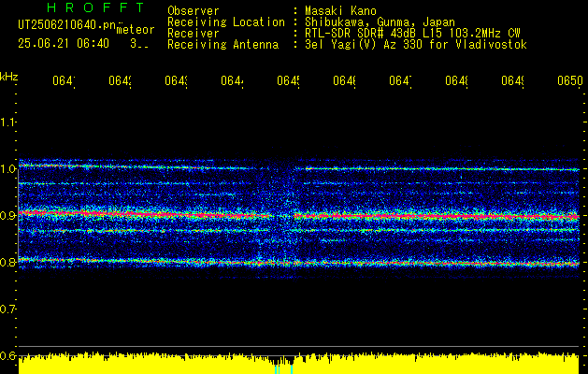Click the 0648 time marker
Screen dimensions: 588x374
click(x=456, y=81)
